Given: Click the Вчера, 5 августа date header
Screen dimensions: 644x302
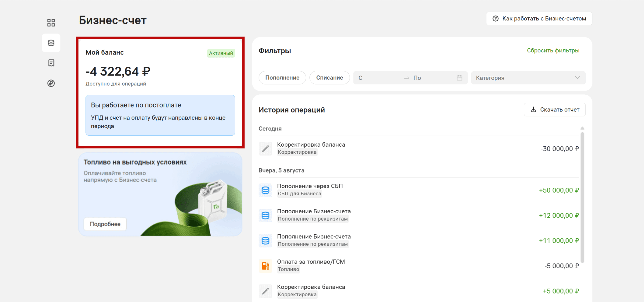Looking at the screenshot, I should click(281, 170).
